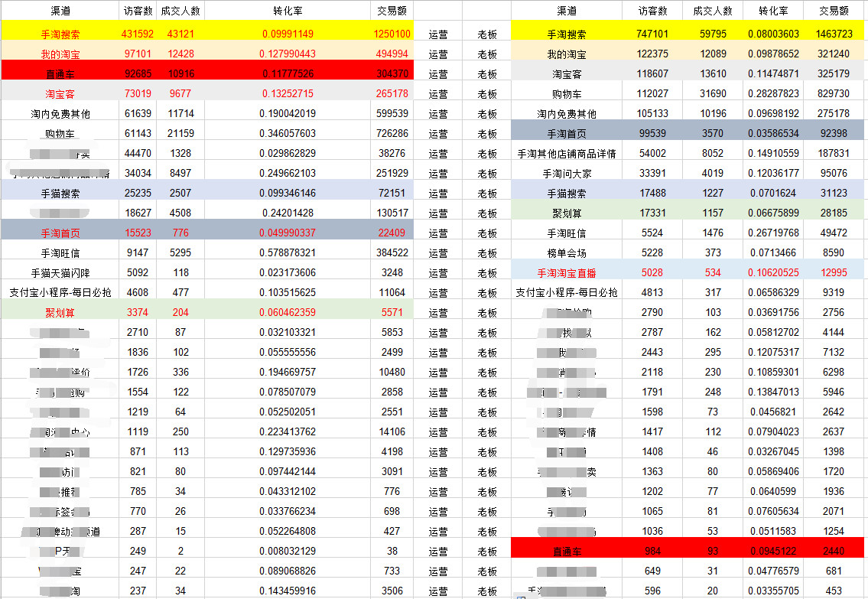Select the conversion rate 0.08003603
This screenshot has height=599, width=868.
pos(773,34)
